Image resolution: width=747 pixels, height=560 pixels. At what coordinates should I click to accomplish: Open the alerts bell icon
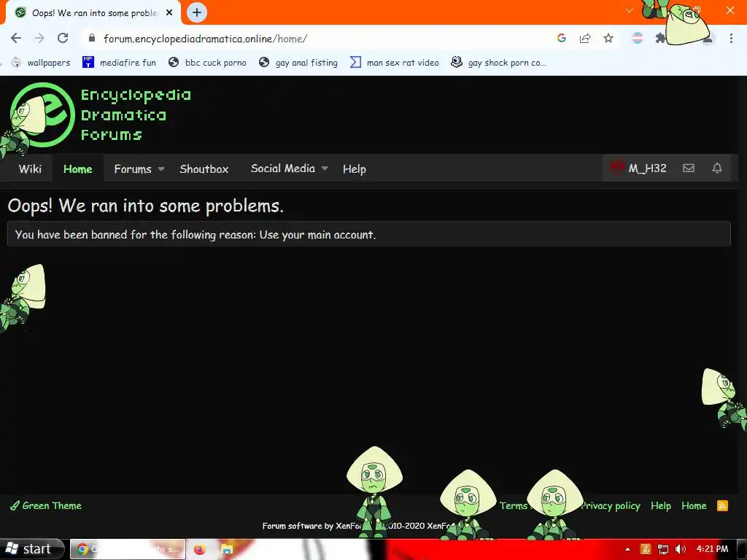click(x=717, y=168)
